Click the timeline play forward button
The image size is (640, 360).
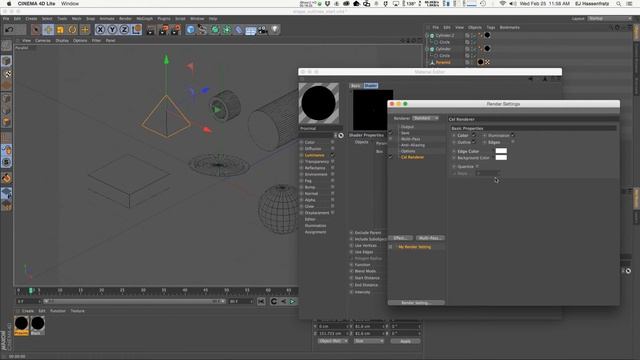pyautogui.click(x=292, y=302)
